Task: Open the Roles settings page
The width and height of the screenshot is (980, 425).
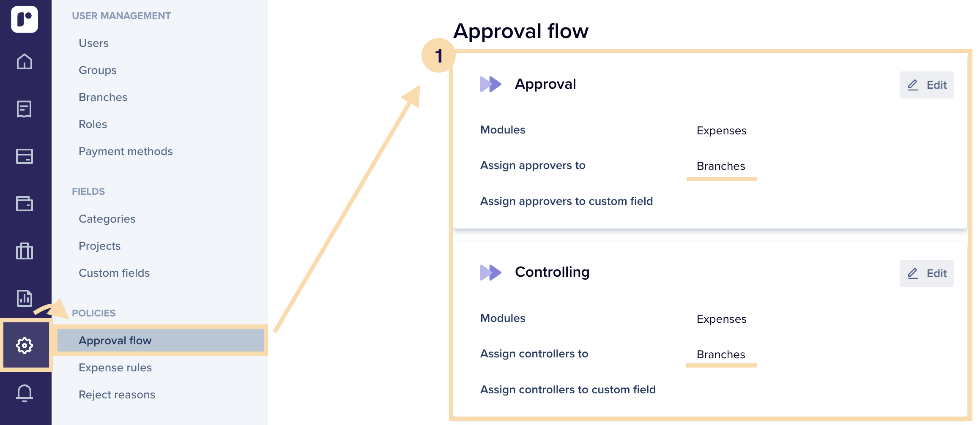Action: pyautogui.click(x=93, y=124)
